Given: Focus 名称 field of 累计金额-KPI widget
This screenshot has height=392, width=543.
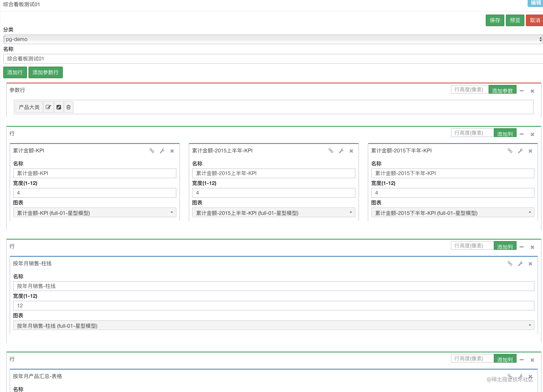Looking at the screenshot, I should pyautogui.click(x=95, y=173).
